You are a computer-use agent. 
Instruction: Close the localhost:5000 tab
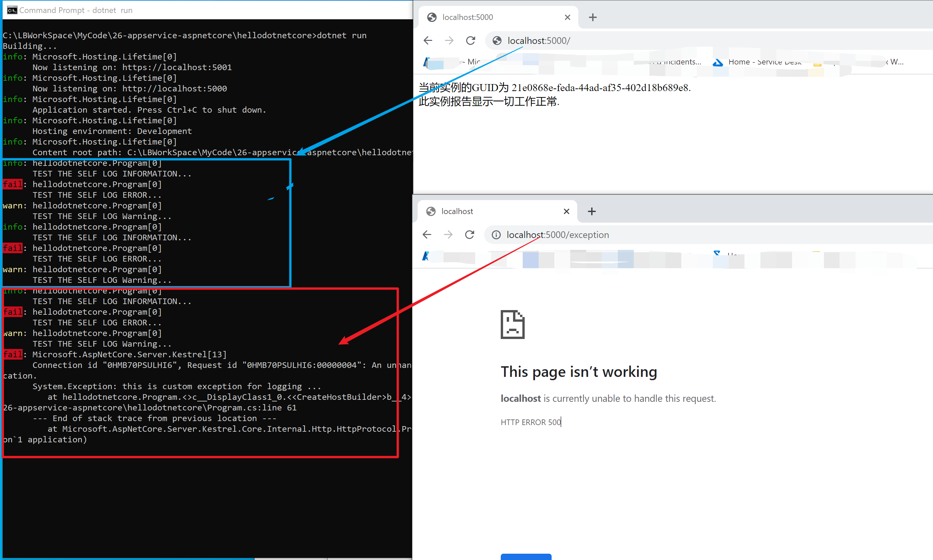[x=567, y=17]
